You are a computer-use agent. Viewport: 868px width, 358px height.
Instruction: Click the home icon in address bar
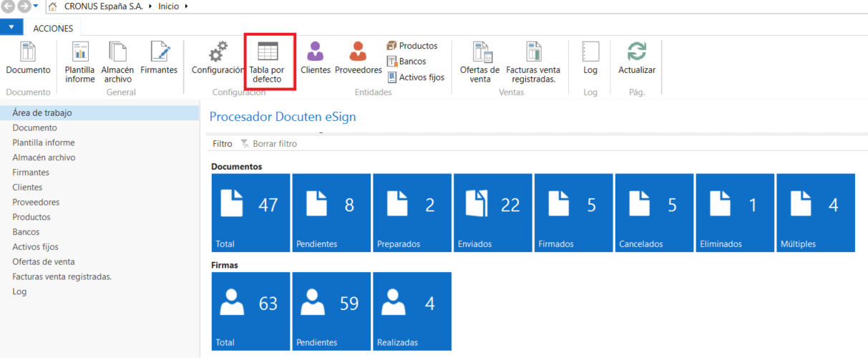click(52, 6)
